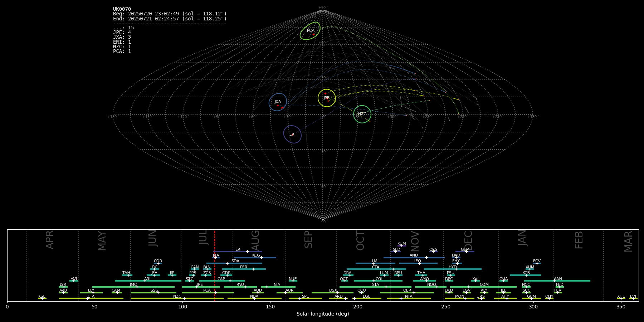
Task: Click the '...: 15' sporadic count line
Action: [123, 28]
